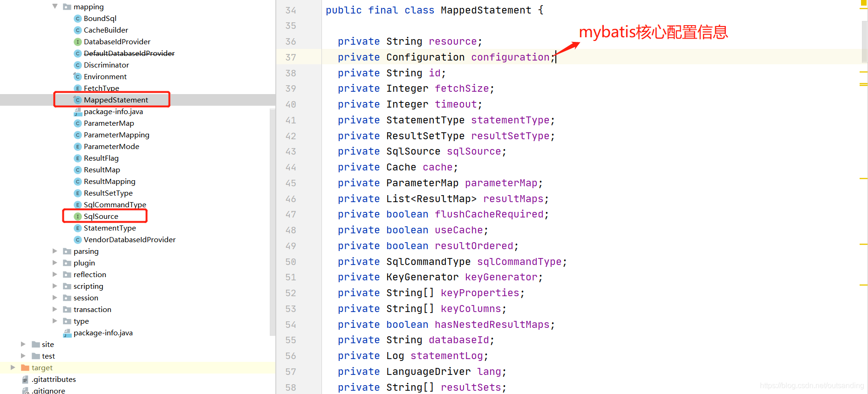Screen dimensions: 868x394
Task: Select BoundSql in the tree
Action: (x=100, y=19)
